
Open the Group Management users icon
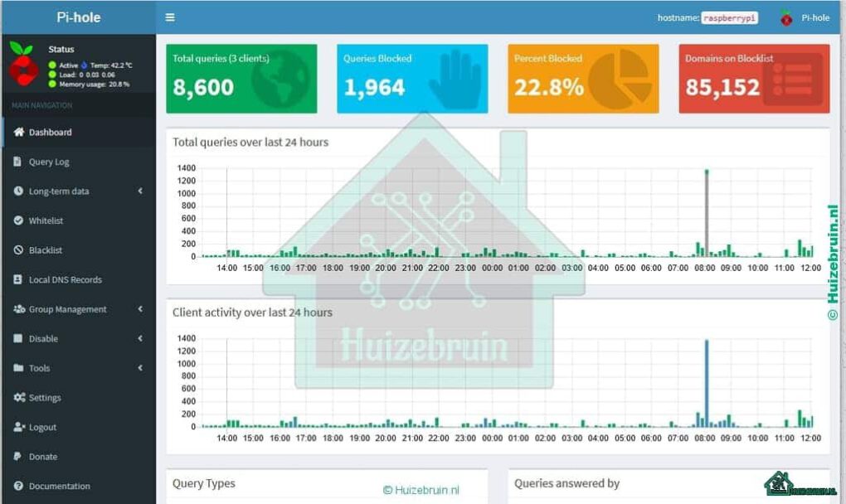pos(19,309)
